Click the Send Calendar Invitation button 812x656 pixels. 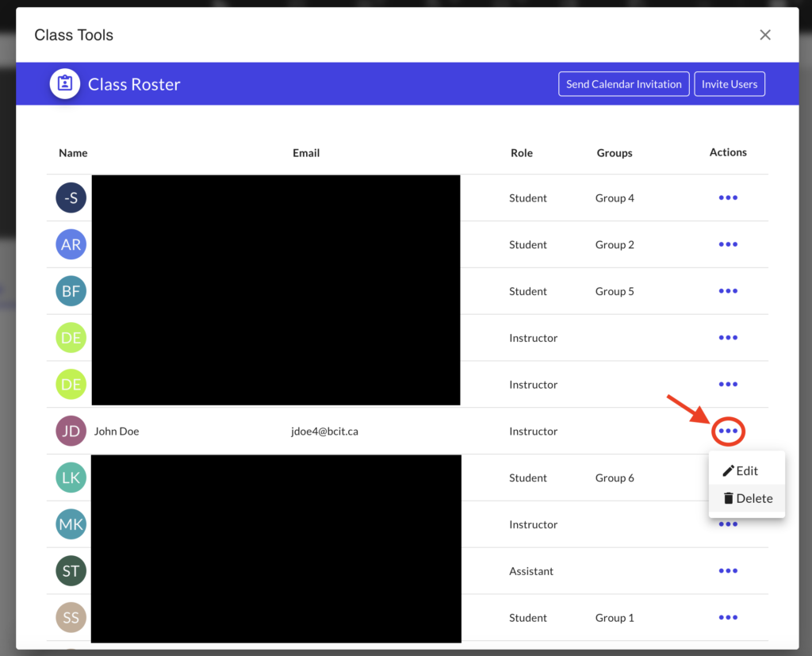click(623, 84)
